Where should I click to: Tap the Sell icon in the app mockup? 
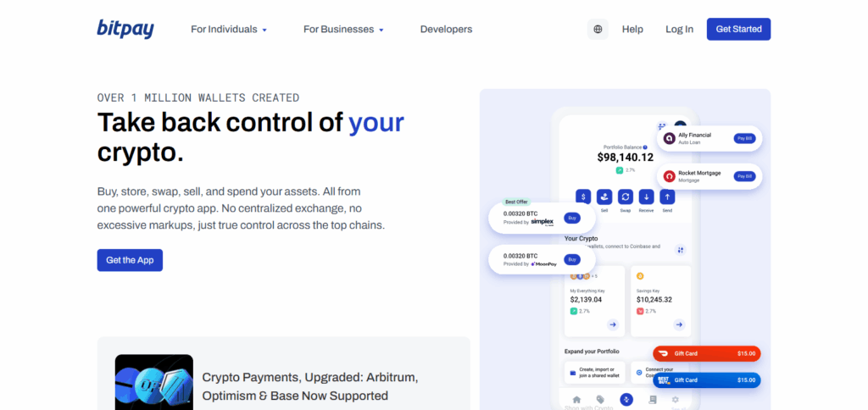click(x=604, y=197)
